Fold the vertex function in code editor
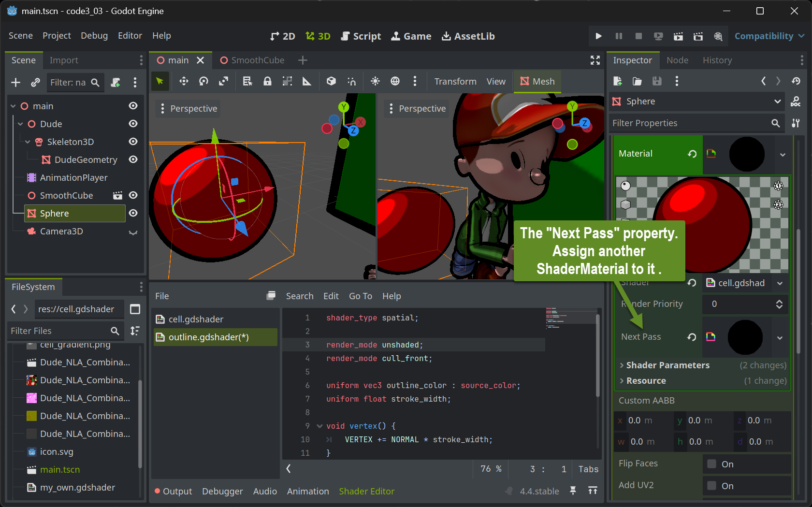812x507 pixels. click(319, 426)
